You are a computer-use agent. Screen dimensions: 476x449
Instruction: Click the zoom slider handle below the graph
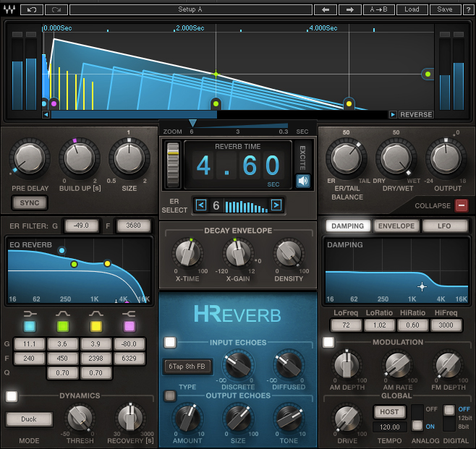point(192,123)
